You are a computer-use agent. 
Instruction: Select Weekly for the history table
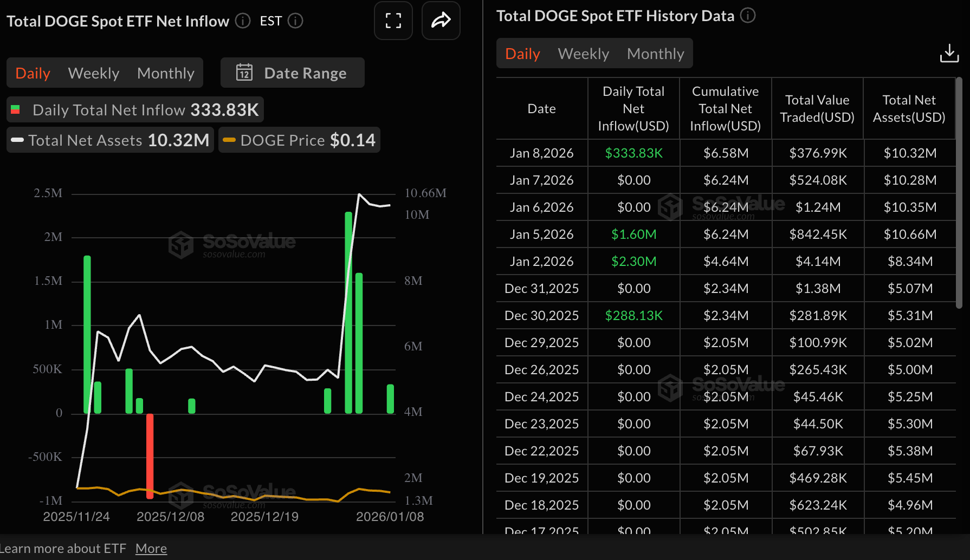[x=583, y=53]
